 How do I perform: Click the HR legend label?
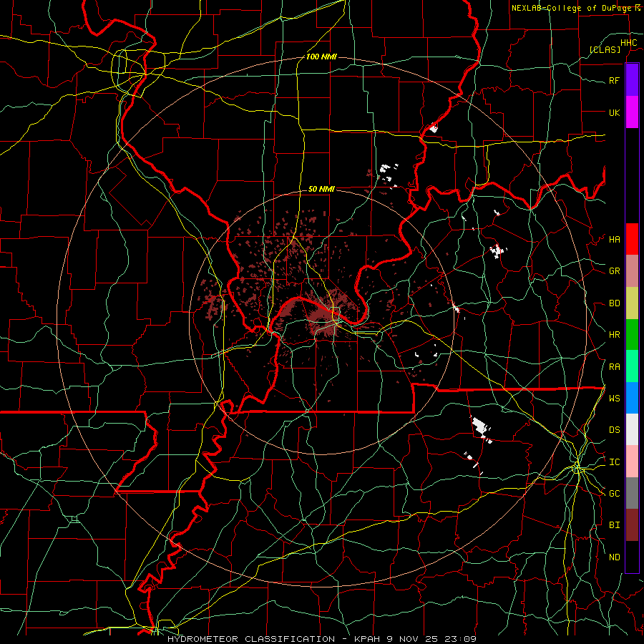(615, 335)
